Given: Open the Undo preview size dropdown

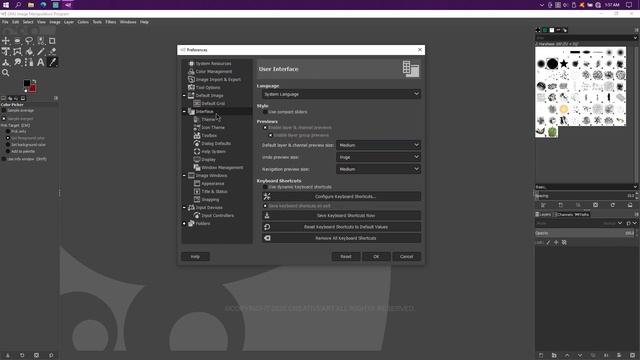Looking at the screenshot, I should coord(378,157).
